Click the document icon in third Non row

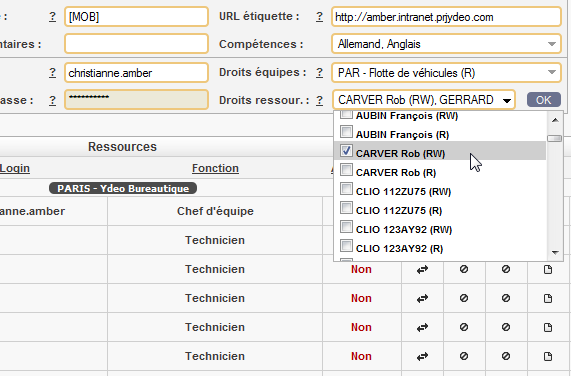point(548,328)
